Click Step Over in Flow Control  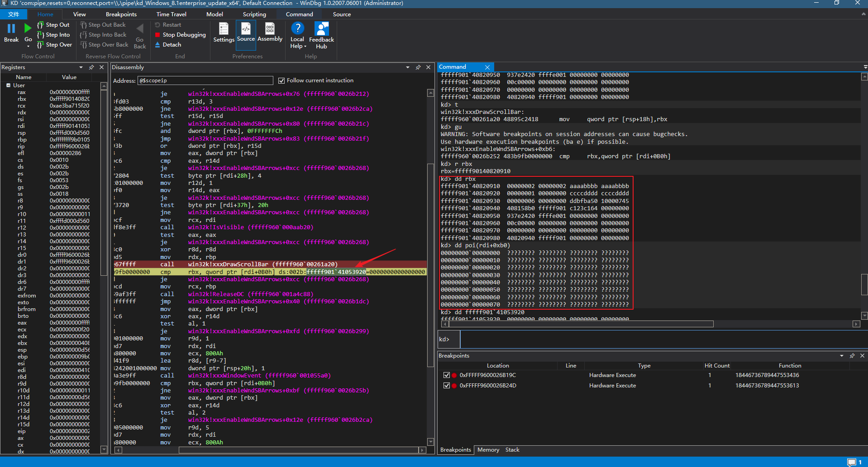(x=54, y=45)
